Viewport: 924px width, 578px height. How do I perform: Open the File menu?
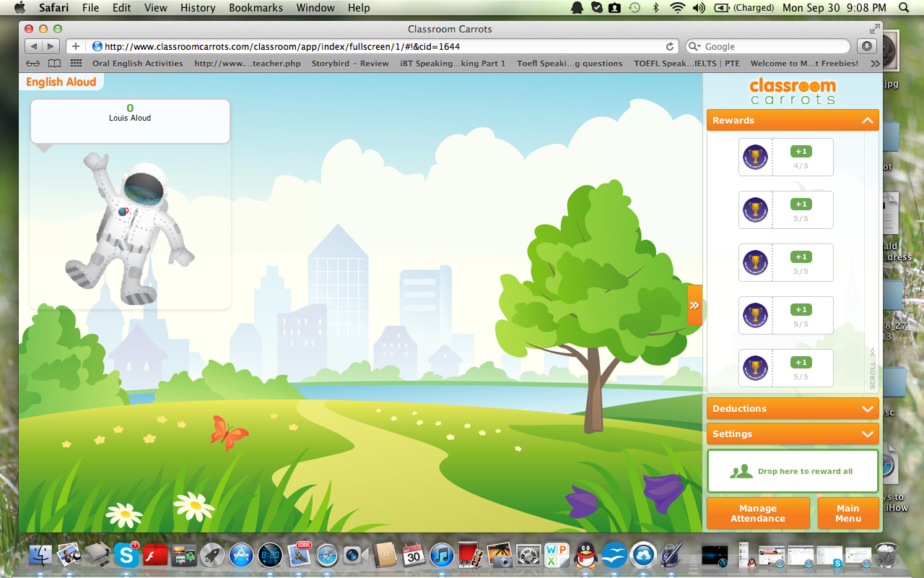pyautogui.click(x=91, y=8)
